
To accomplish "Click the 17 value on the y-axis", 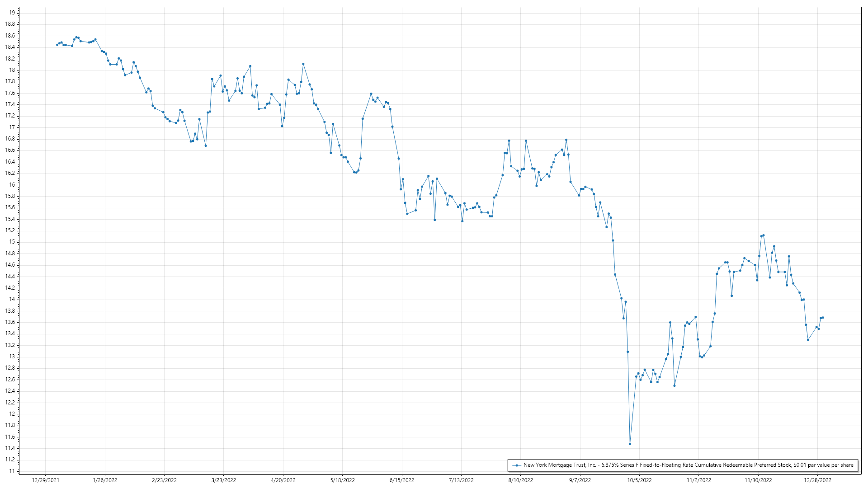I will pos(12,127).
